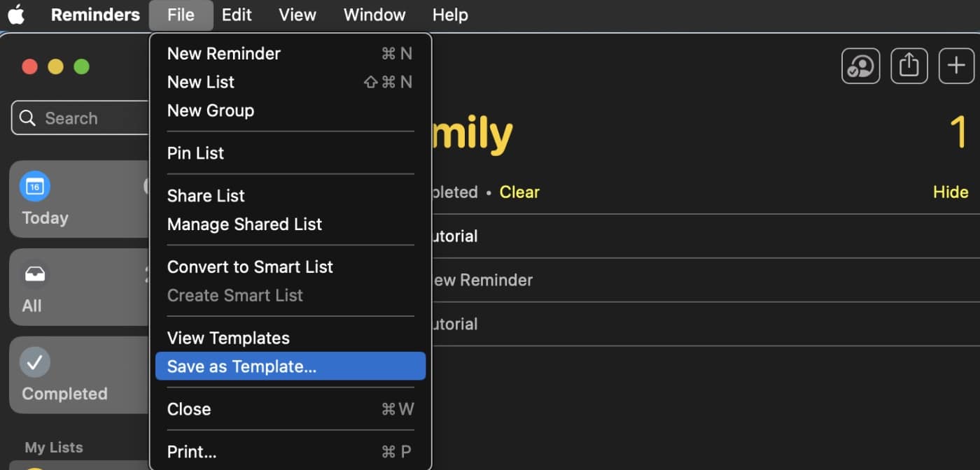Clear the completed reminders
The width and height of the screenshot is (980, 470).
(x=519, y=192)
